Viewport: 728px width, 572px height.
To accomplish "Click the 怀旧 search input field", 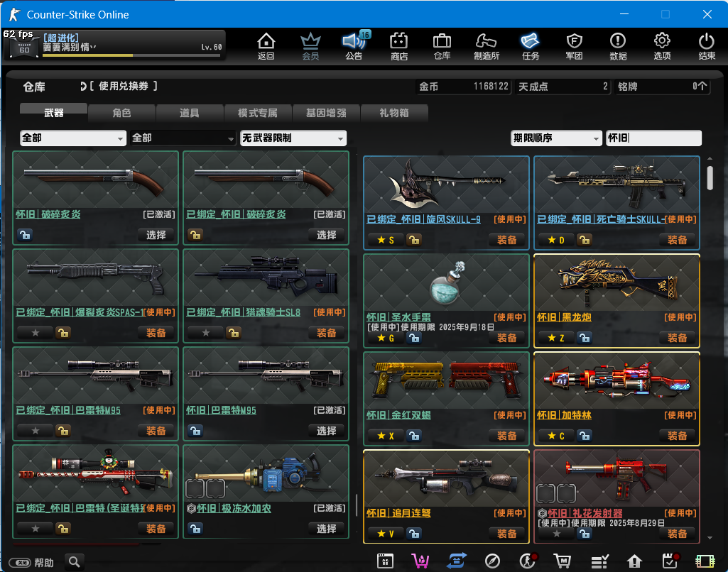I will pyautogui.click(x=653, y=138).
